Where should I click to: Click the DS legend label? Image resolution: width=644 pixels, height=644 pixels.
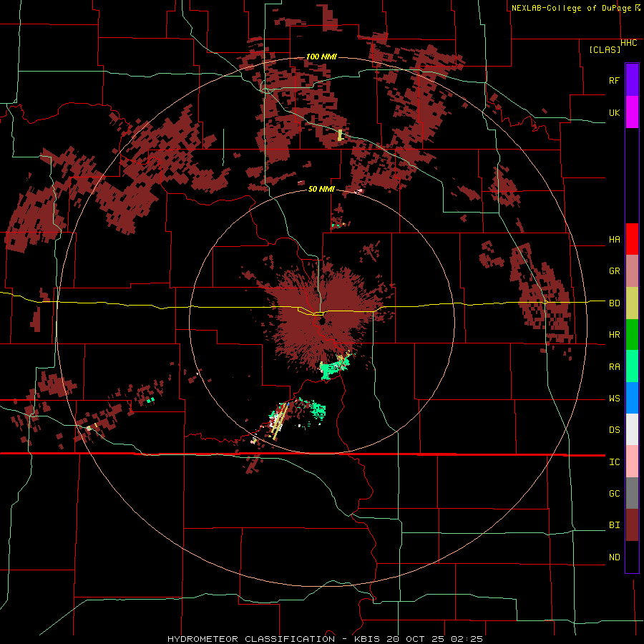(x=614, y=429)
